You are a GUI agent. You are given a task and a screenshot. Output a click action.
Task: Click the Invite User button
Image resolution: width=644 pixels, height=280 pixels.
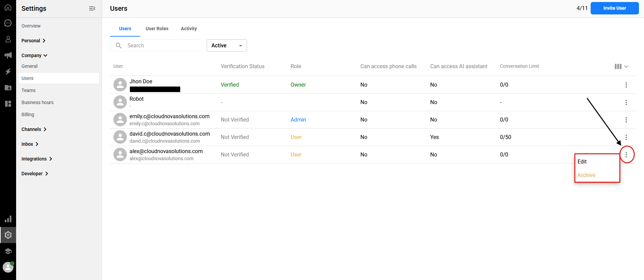(614, 8)
